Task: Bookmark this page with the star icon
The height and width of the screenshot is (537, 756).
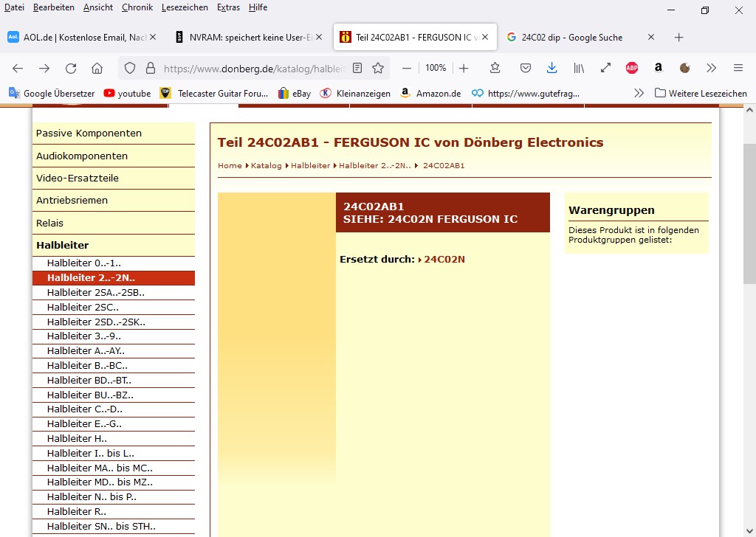Action: coord(378,68)
